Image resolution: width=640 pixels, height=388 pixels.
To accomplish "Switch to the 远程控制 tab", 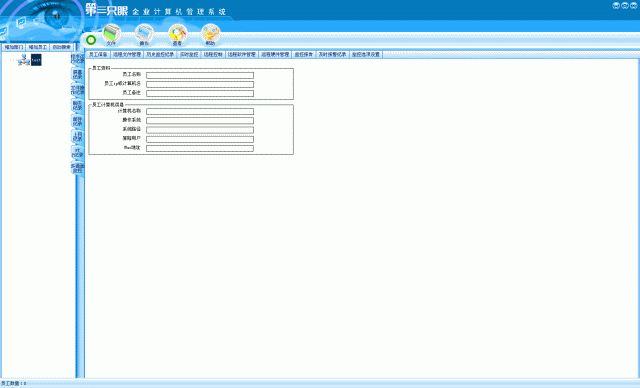I will tap(213, 54).
